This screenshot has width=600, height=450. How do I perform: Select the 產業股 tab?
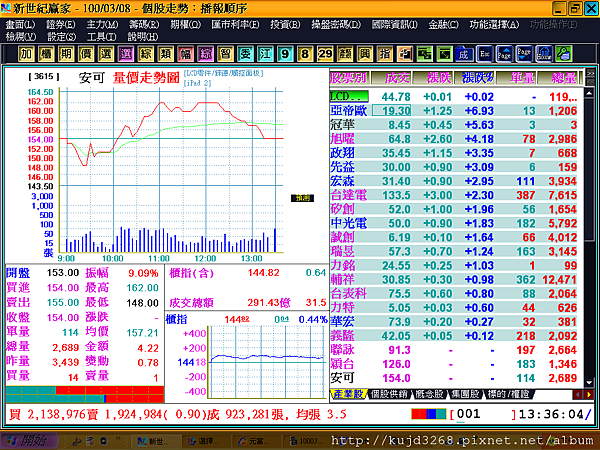pos(348,394)
